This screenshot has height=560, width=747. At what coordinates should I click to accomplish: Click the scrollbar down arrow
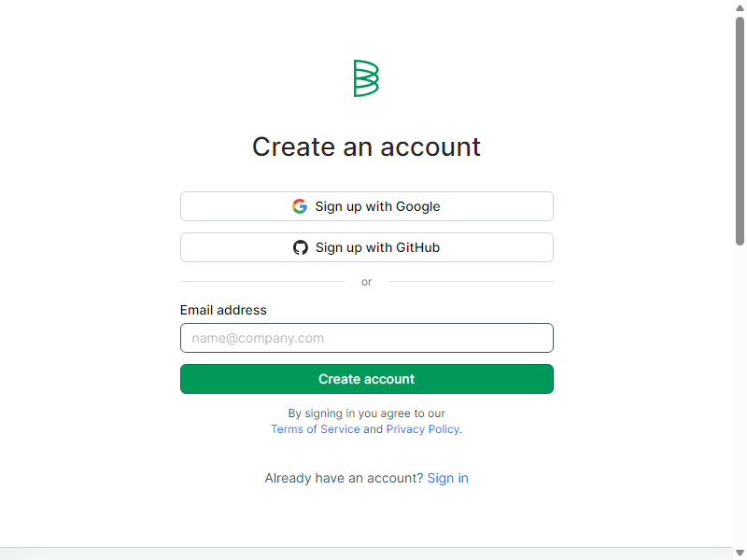pyautogui.click(x=740, y=553)
